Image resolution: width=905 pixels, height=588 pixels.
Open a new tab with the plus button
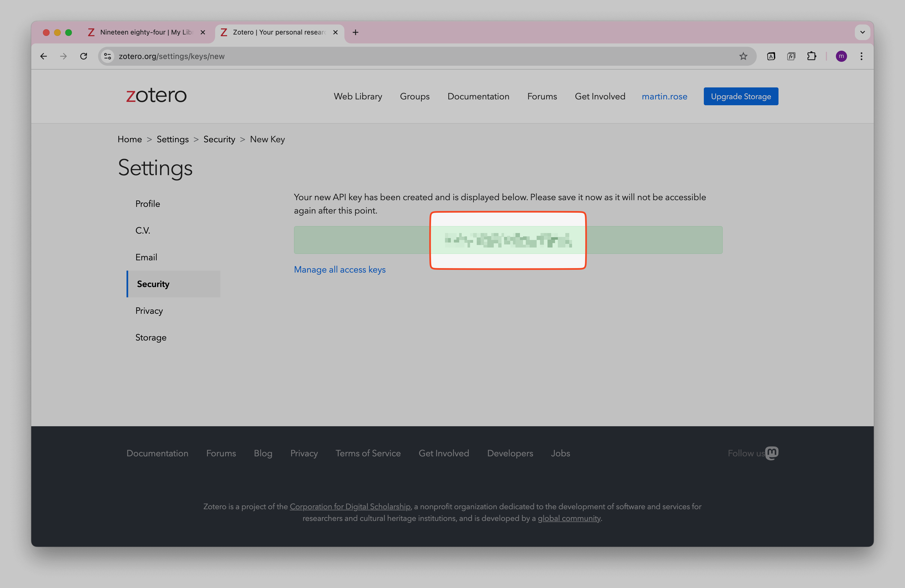(355, 32)
